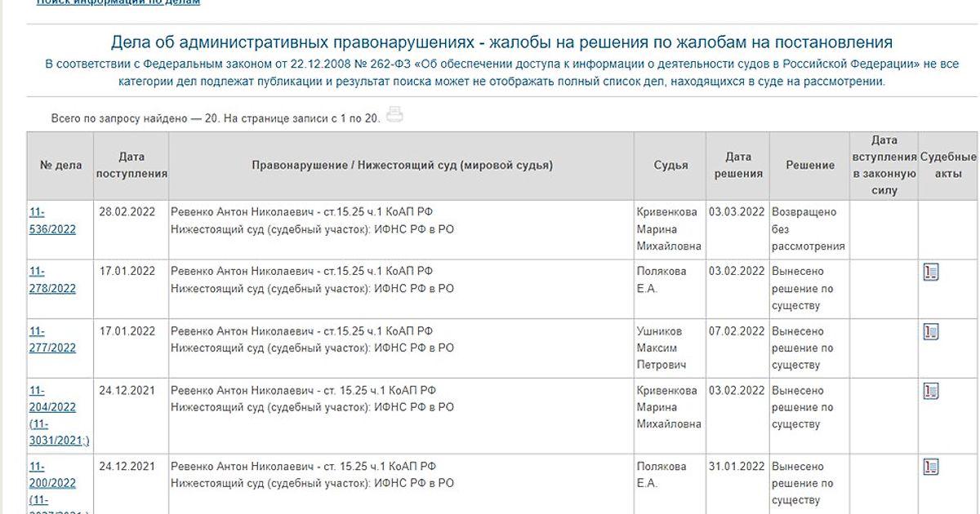Click the 'Судебные акты' column header
This screenshot has width=980, height=514.
click(x=948, y=165)
